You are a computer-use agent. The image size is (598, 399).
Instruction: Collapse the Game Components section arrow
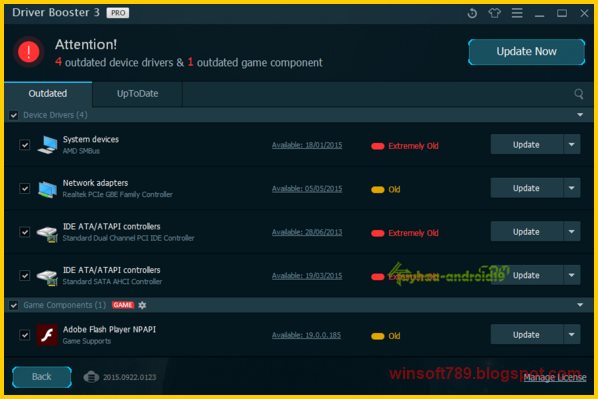[580, 305]
